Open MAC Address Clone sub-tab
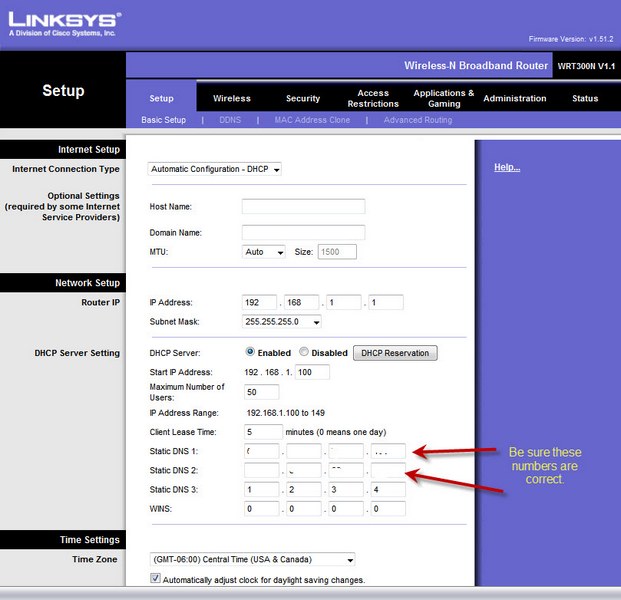Image resolution: width=621 pixels, height=600 pixels. (x=312, y=120)
